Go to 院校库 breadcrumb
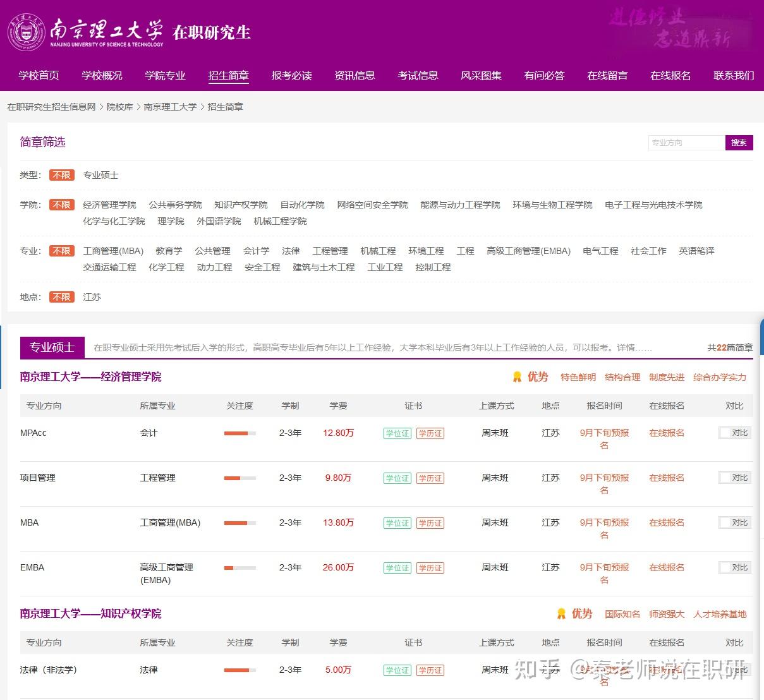Image resolution: width=764 pixels, height=700 pixels. pos(120,107)
